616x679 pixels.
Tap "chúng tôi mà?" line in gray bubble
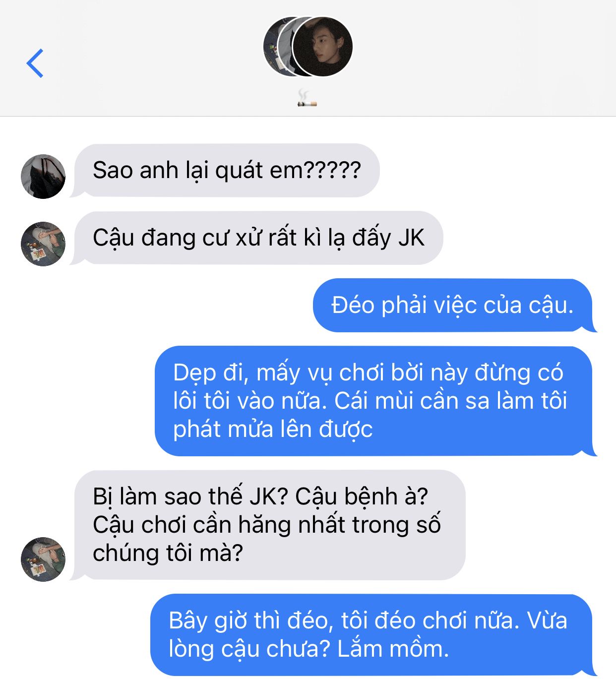pos(168,554)
